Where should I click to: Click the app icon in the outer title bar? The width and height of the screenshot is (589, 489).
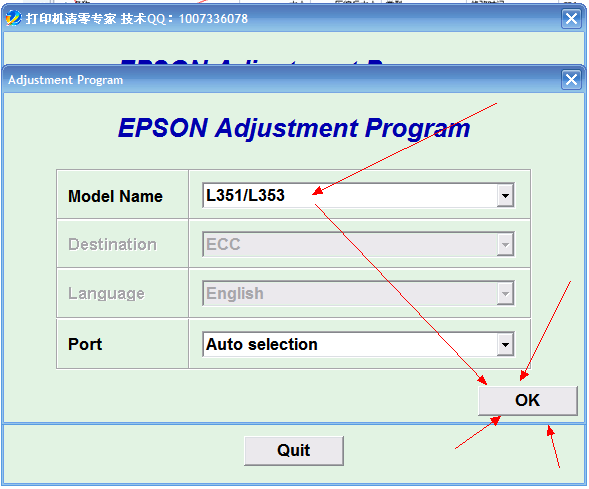point(14,18)
